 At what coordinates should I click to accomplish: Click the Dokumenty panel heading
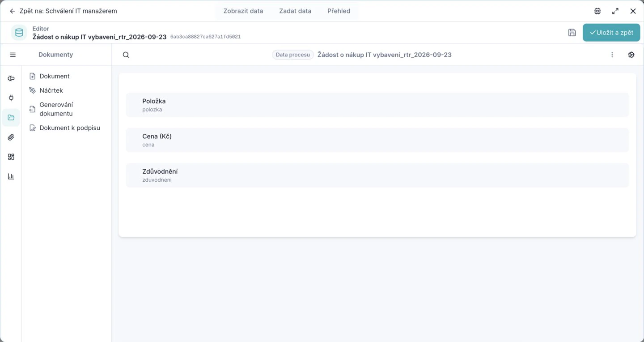click(x=55, y=55)
